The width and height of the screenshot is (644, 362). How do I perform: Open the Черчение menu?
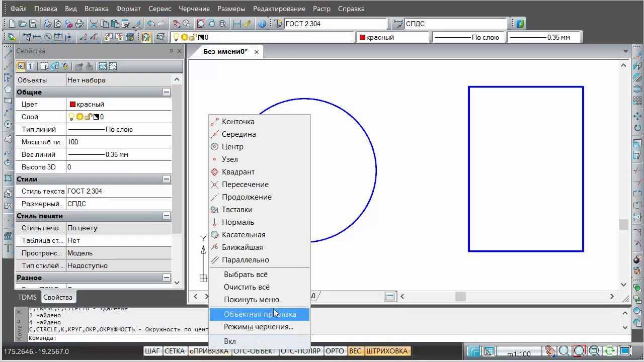[194, 9]
